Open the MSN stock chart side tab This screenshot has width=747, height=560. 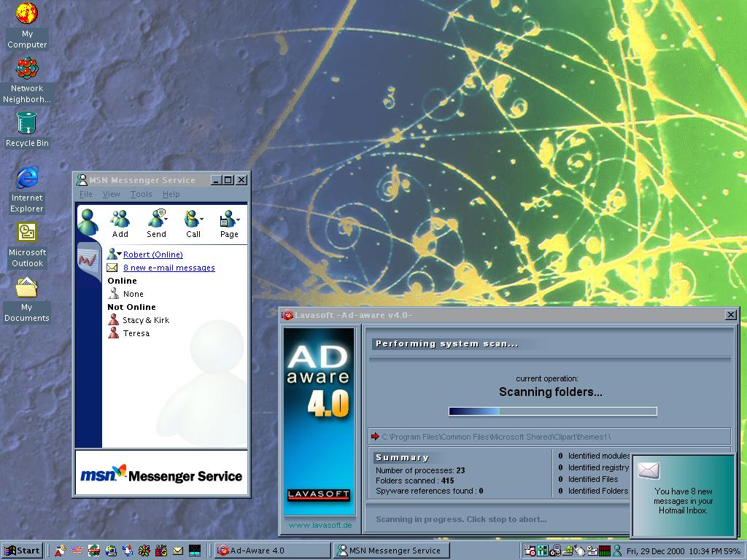(x=89, y=259)
